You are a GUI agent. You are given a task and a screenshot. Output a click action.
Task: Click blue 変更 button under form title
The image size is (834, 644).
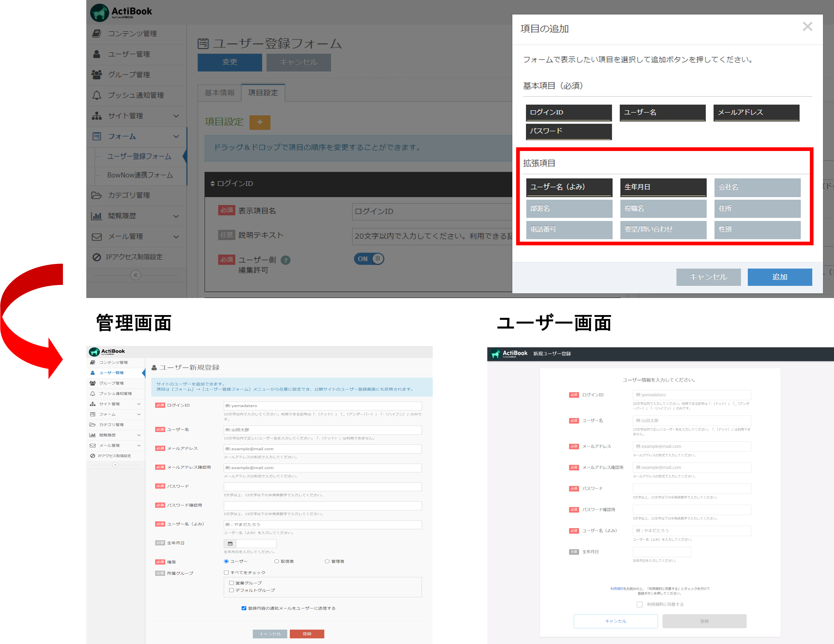click(229, 62)
